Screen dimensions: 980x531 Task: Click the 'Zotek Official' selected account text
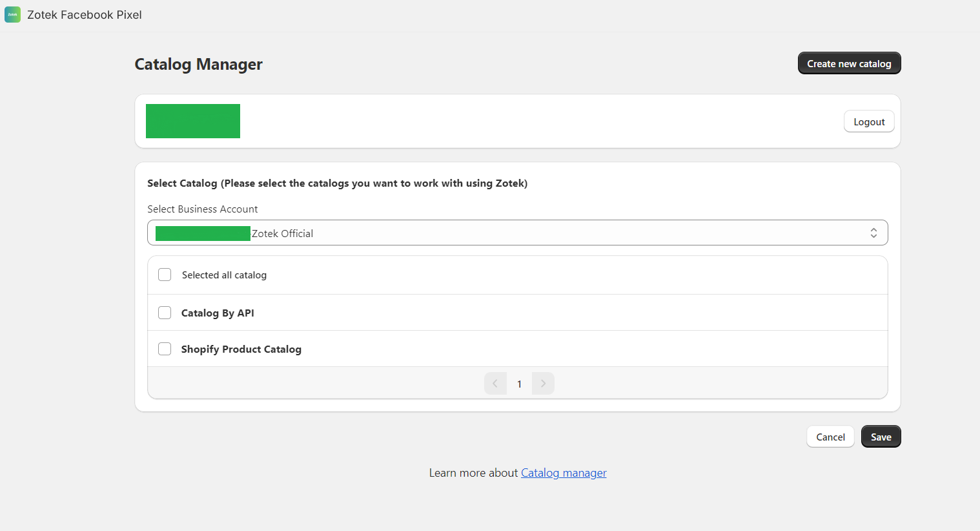click(282, 234)
